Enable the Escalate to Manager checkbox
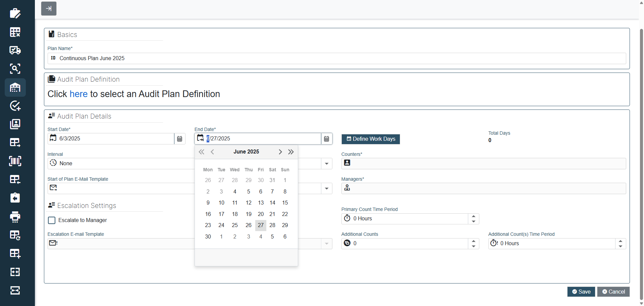This screenshot has width=644, height=306. 51,220
